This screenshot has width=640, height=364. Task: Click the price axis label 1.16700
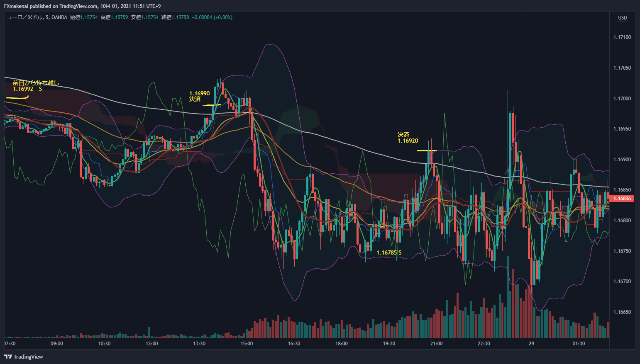pyautogui.click(x=622, y=281)
